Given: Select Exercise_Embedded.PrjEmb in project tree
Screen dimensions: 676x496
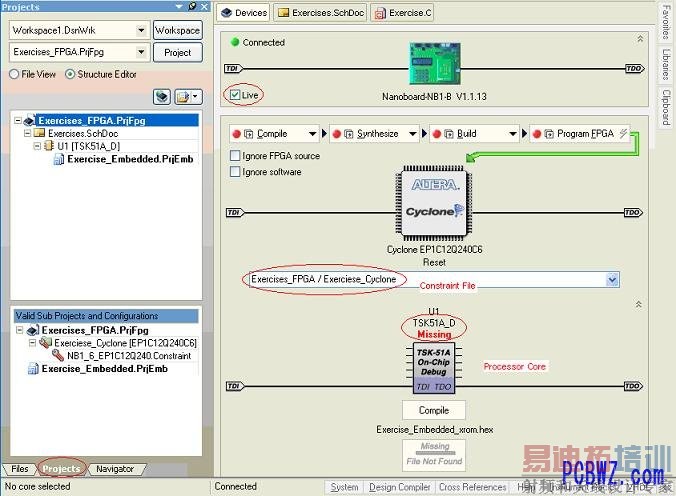Looking at the screenshot, I should click(130, 159).
